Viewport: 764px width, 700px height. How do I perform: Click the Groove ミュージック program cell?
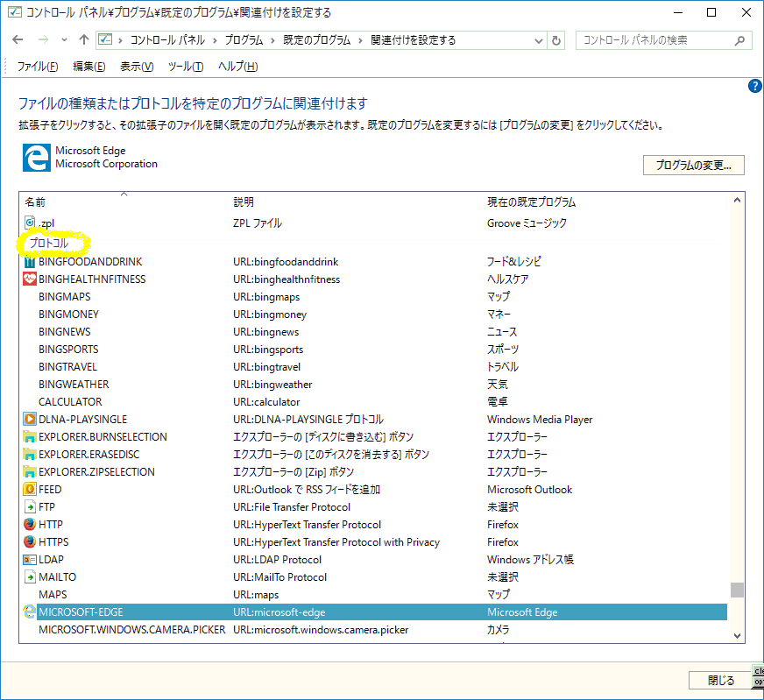(527, 223)
